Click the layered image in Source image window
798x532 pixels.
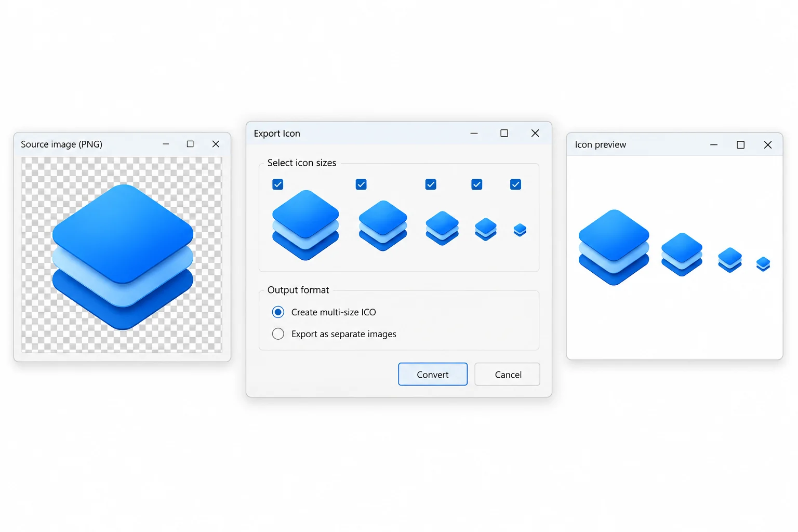[123, 257]
